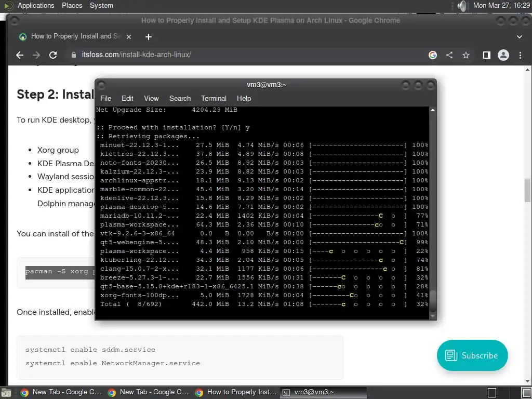Viewport: 532px width, 399px height.
Task: Click the clock Mon Mar 27, 16:29
Action: [501, 5]
